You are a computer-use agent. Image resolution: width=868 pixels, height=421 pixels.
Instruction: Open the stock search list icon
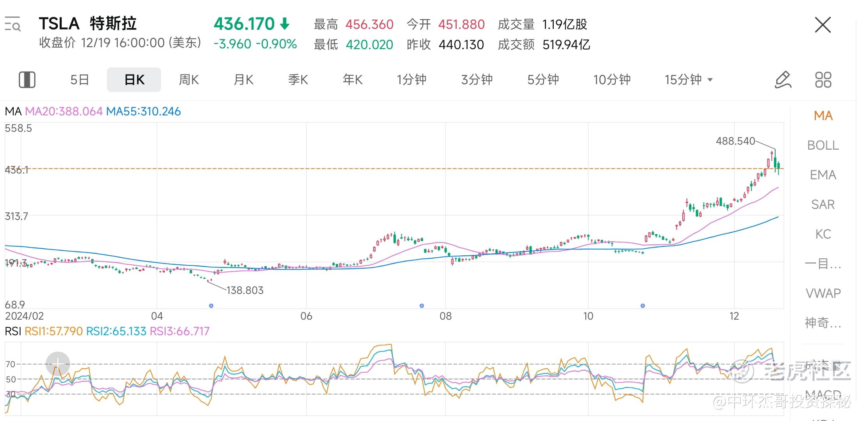click(x=12, y=24)
